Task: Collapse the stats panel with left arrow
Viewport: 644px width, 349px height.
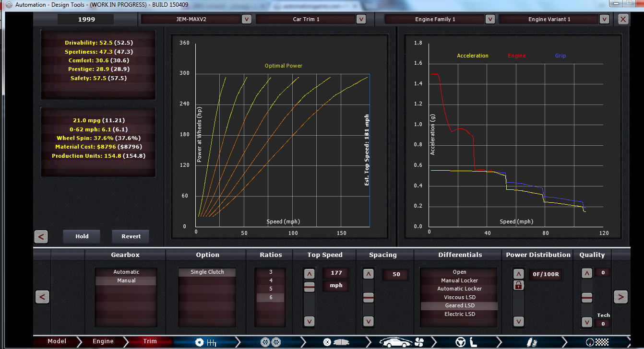Action: pos(41,236)
